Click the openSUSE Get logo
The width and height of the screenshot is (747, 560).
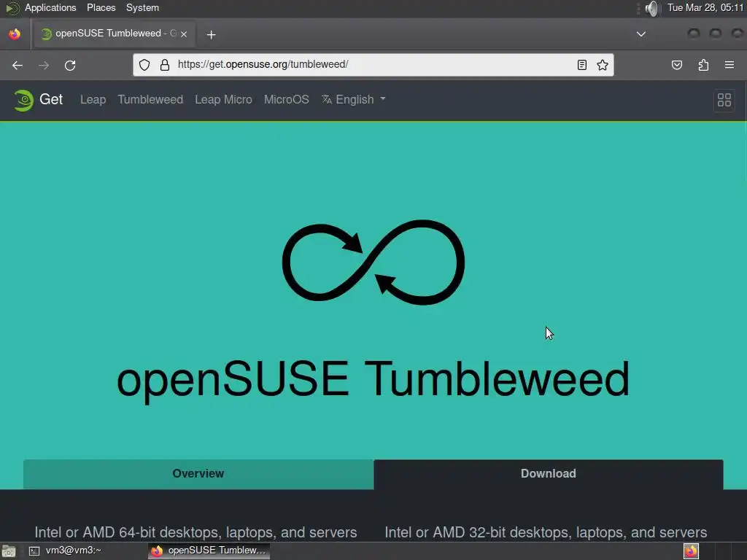tap(23, 100)
